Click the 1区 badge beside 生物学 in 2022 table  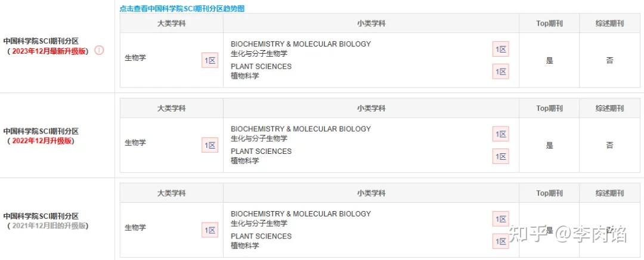pyautogui.click(x=210, y=145)
